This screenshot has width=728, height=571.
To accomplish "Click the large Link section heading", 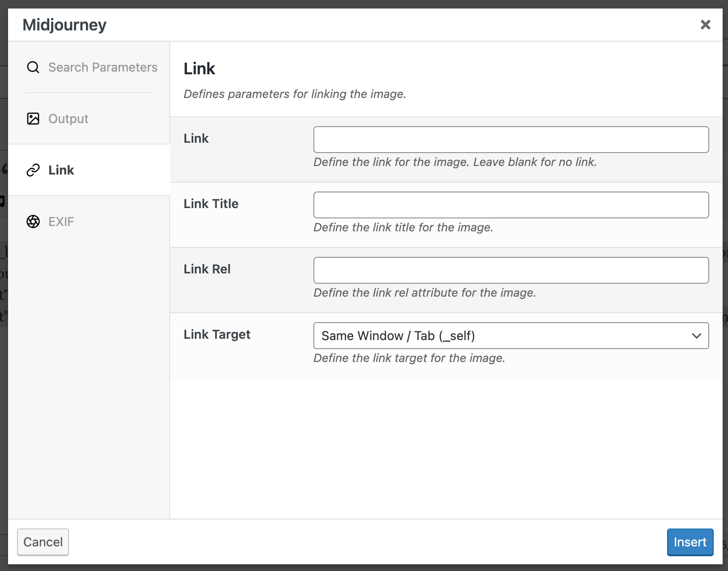I will (199, 68).
